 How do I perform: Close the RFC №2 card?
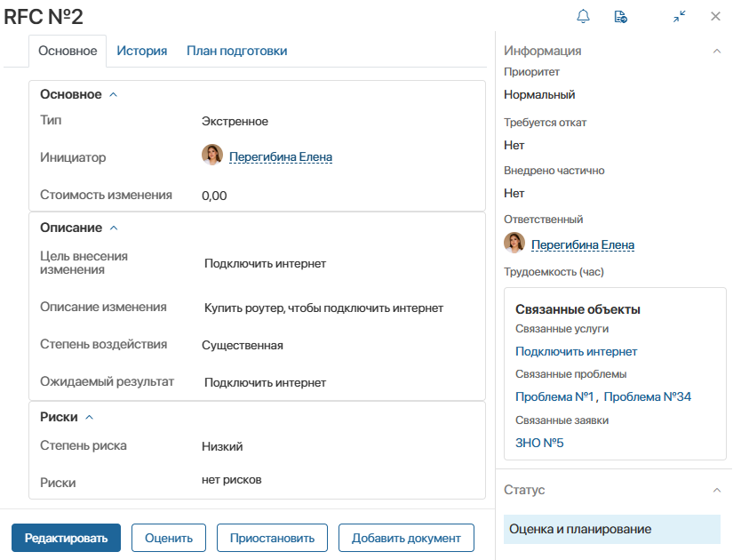pos(715,16)
